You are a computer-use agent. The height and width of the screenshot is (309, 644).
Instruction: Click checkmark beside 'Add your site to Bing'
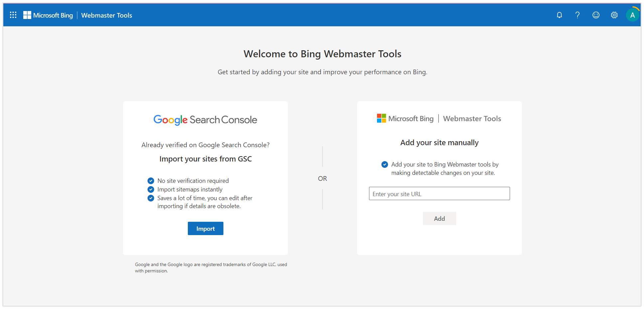point(385,164)
